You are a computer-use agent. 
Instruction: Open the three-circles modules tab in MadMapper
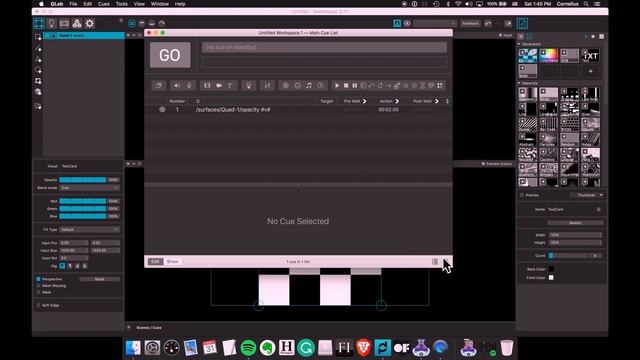coord(77,23)
